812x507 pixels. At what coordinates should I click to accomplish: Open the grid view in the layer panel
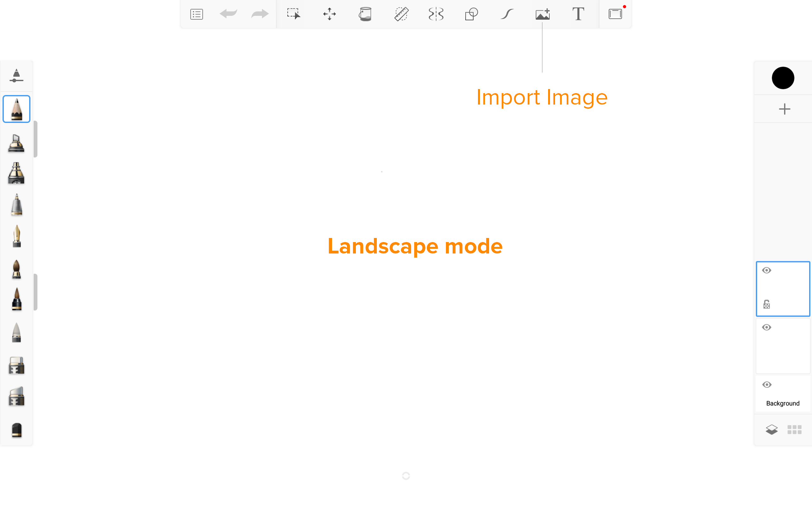click(794, 430)
